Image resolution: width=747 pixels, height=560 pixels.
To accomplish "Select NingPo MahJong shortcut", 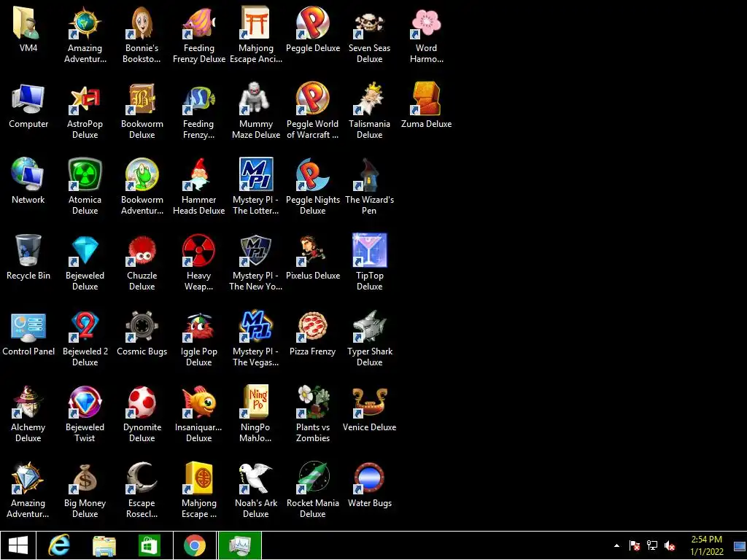I will coord(256,402).
